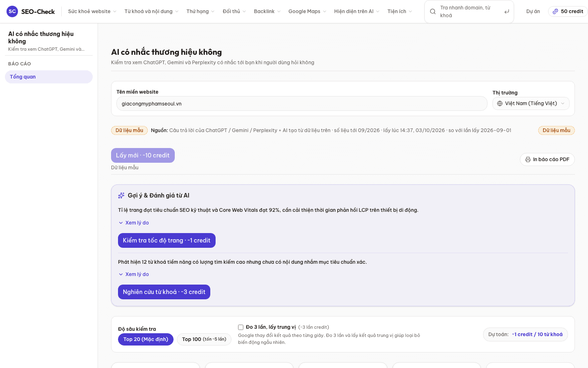Click the globe icon in market selector

coord(500,103)
